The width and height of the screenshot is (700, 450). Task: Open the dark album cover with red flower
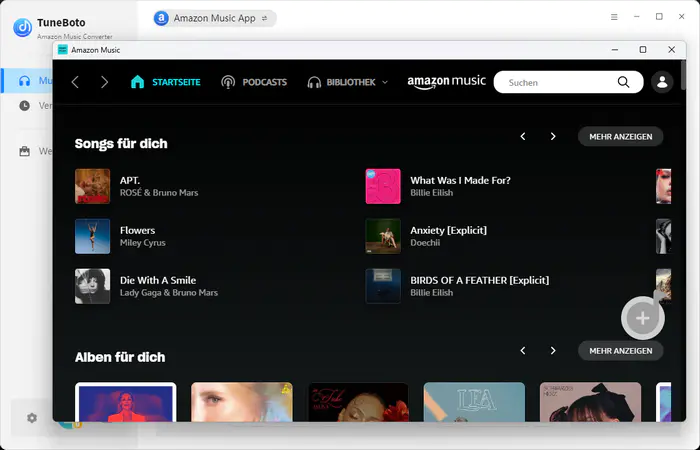point(358,402)
